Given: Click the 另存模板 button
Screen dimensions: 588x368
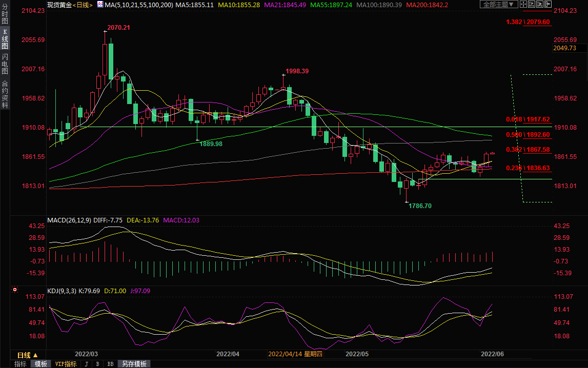Looking at the screenshot, I should [134, 364].
